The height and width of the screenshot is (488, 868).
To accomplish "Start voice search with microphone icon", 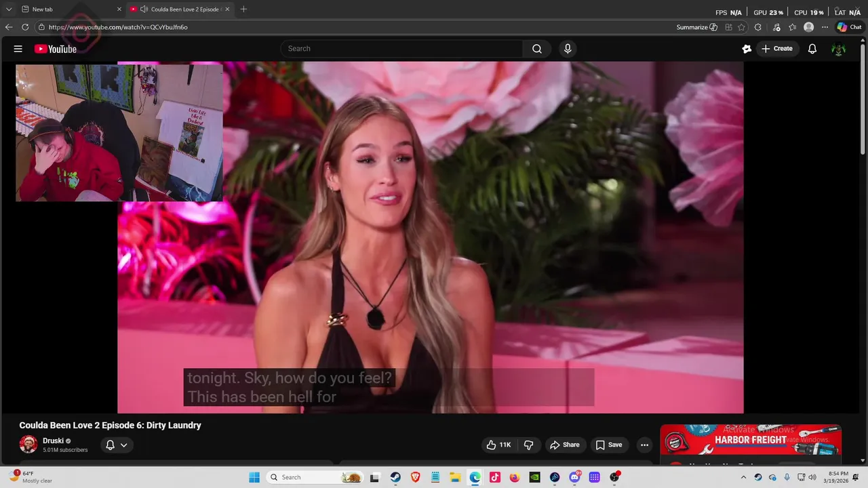I will [x=568, y=49].
